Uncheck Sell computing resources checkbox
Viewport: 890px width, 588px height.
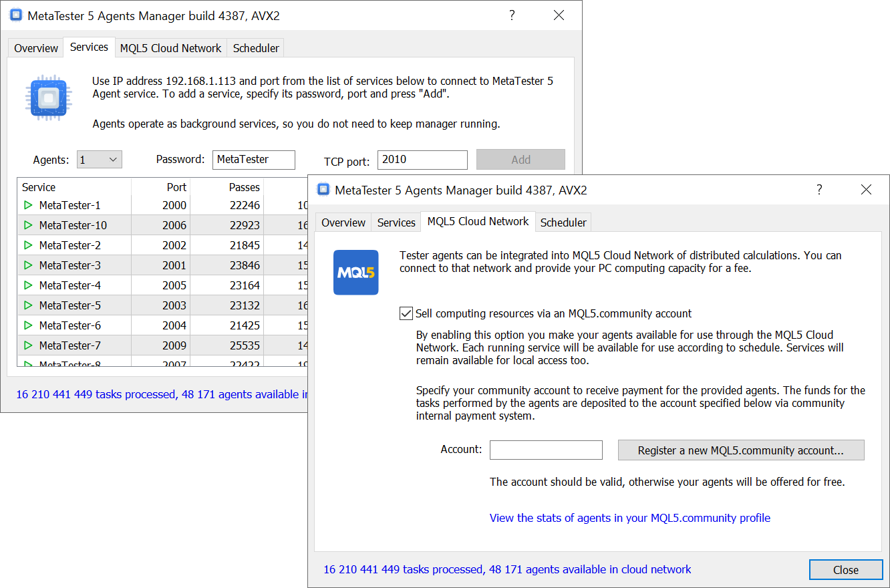click(406, 313)
